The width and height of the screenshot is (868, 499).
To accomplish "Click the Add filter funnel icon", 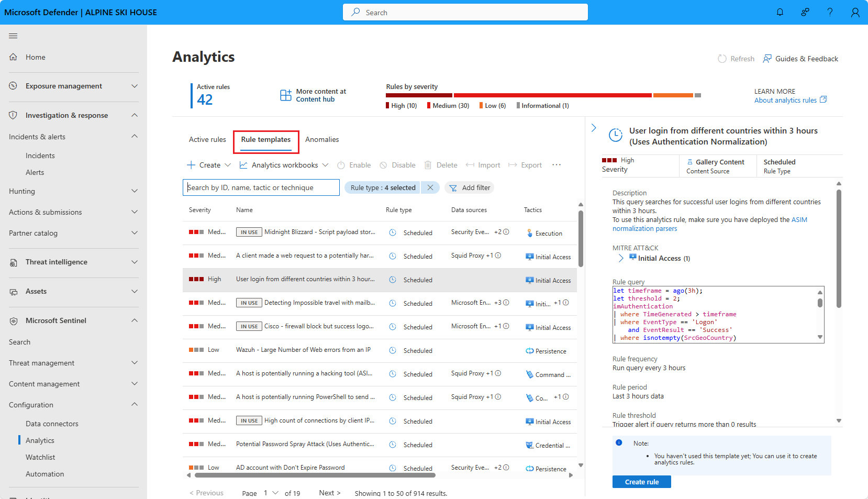I will (453, 188).
